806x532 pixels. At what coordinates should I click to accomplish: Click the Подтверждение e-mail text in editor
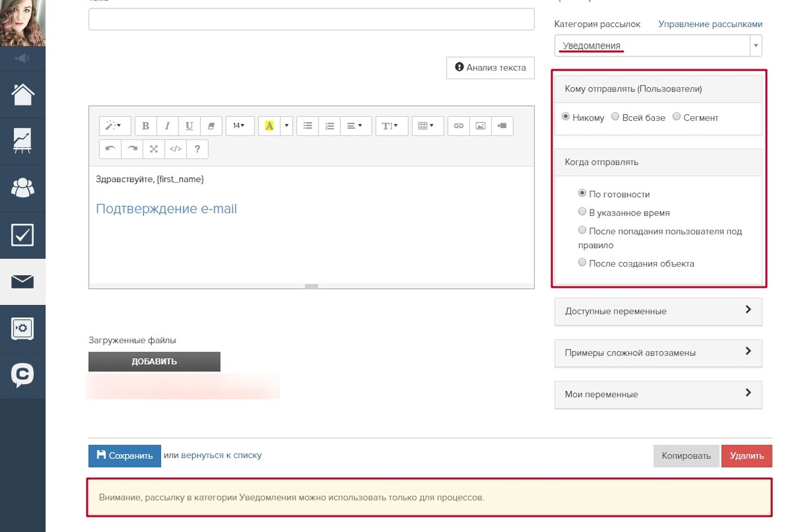[x=167, y=209]
